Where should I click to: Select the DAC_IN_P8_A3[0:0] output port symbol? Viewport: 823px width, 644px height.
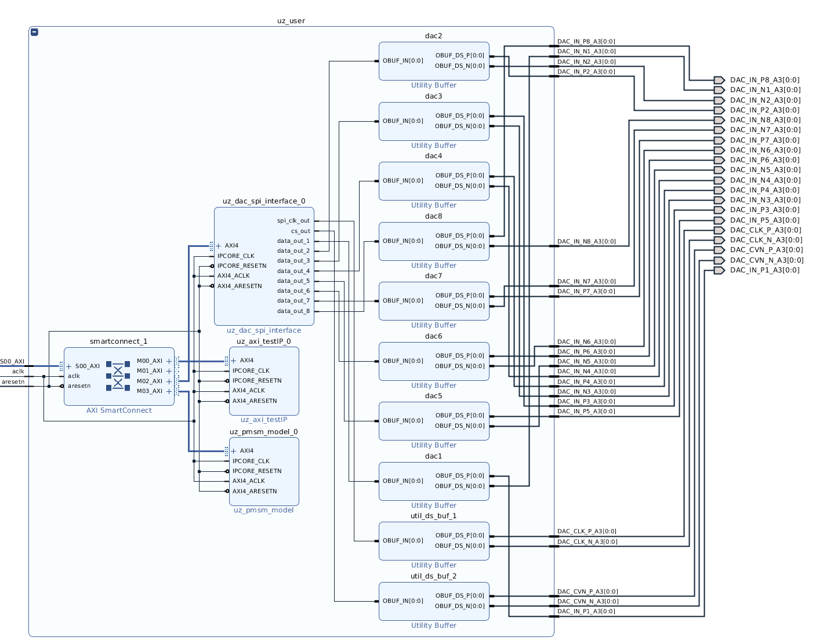click(719, 80)
